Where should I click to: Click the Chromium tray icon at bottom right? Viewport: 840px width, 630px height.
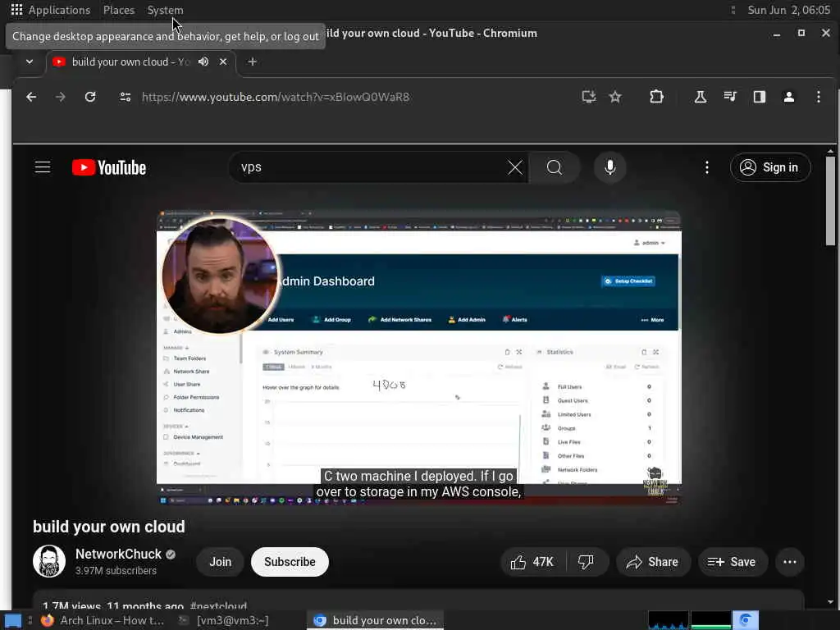(x=745, y=620)
